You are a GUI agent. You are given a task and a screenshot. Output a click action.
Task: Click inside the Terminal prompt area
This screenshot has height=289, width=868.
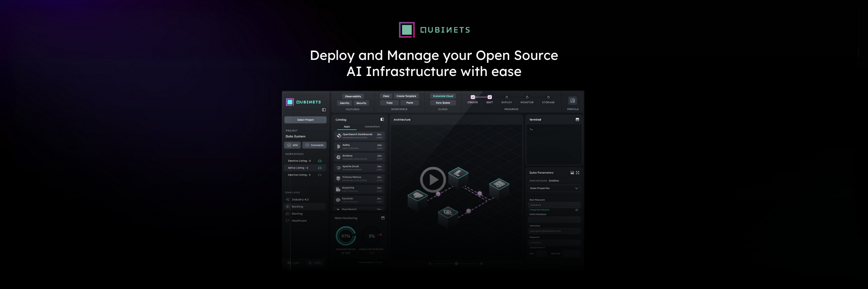(554, 144)
